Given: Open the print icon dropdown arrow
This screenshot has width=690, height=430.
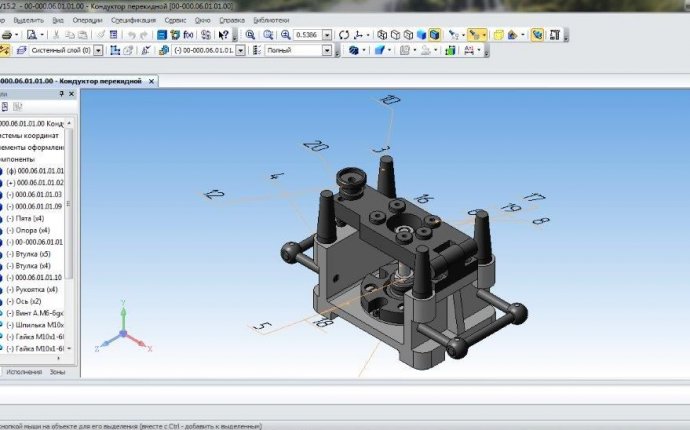Looking at the screenshot, I should pyautogui.click(x=17, y=35).
